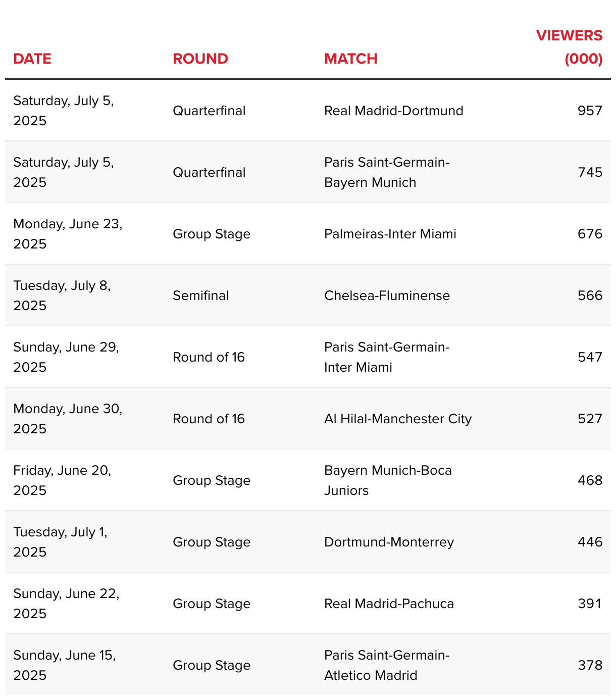Click the Palmeiras-Inter Miami match text
The height and width of the screenshot is (700, 616).
[390, 234]
